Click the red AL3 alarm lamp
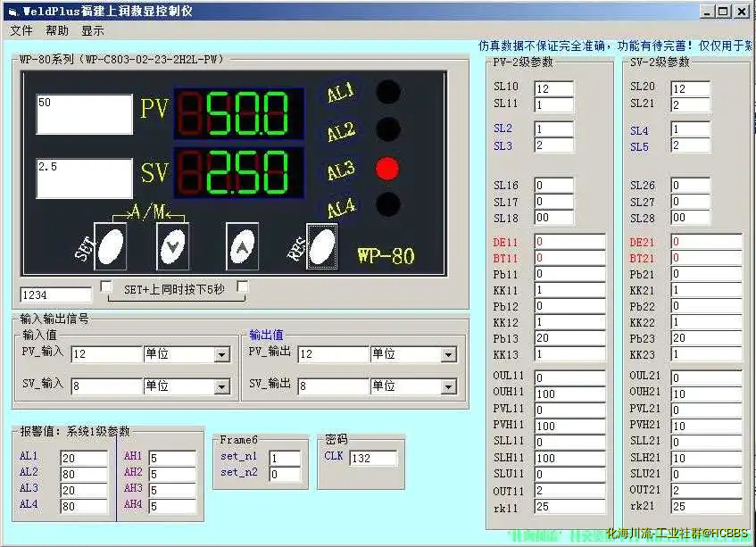Screen dimensions: 756x547 (387, 169)
